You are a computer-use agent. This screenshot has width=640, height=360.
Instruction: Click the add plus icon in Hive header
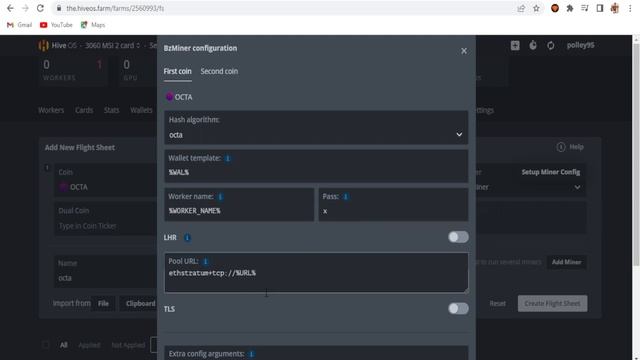pyautogui.click(x=515, y=45)
